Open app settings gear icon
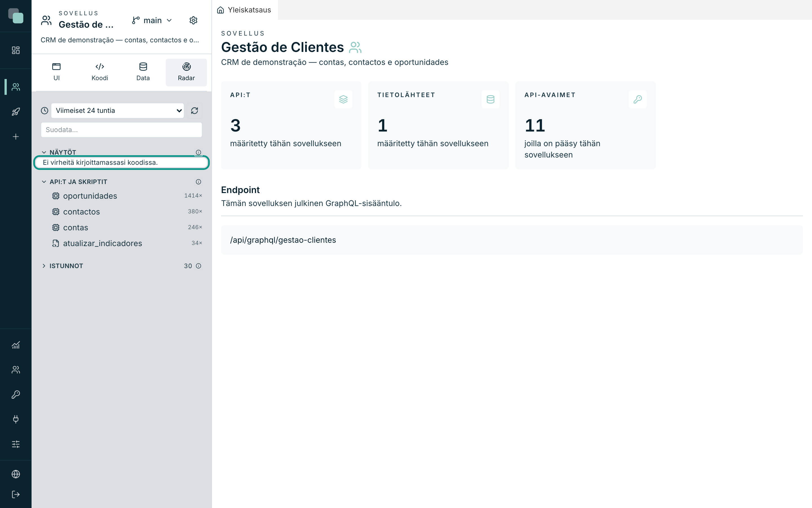The image size is (812, 508). coord(193,21)
